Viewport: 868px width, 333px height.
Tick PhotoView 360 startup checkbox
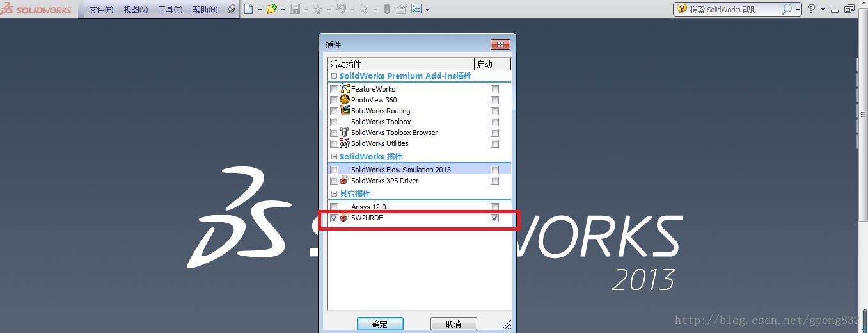click(494, 101)
